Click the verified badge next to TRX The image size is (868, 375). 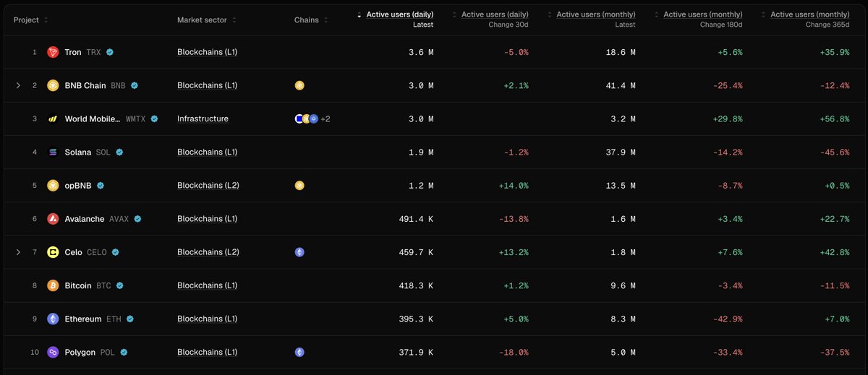(x=110, y=52)
